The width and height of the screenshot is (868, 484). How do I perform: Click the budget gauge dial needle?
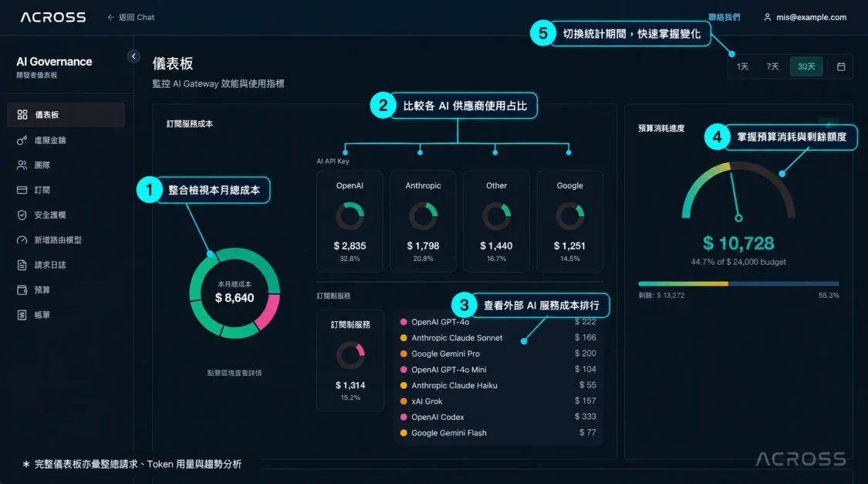pyautogui.click(x=735, y=196)
